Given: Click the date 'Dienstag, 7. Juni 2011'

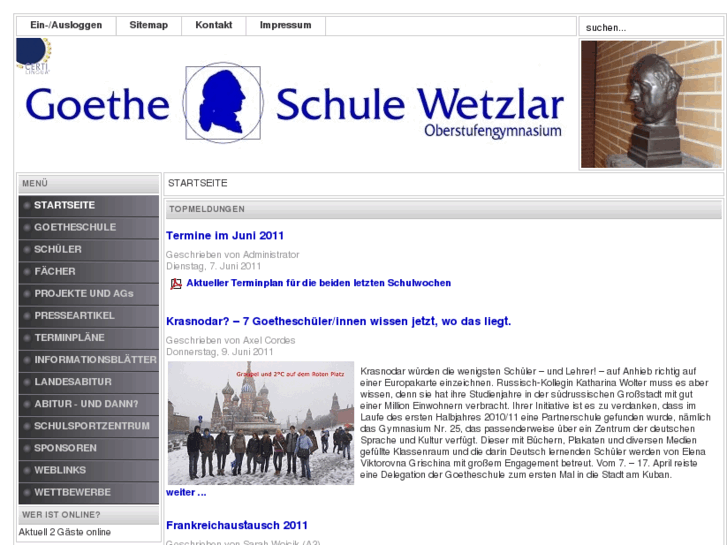Looking at the screenshot, I should [213, 266].
